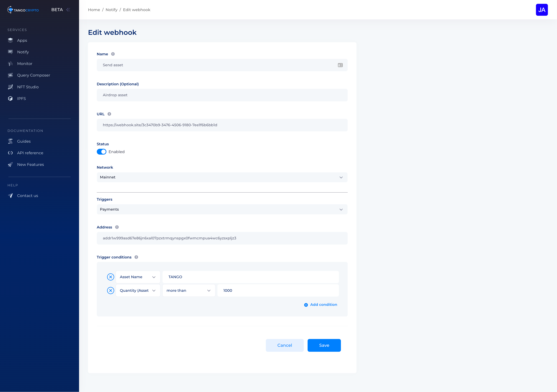The image size is (557, 392).
Task: Go to NFT Studio service
Action: click(x=28, y=87)
